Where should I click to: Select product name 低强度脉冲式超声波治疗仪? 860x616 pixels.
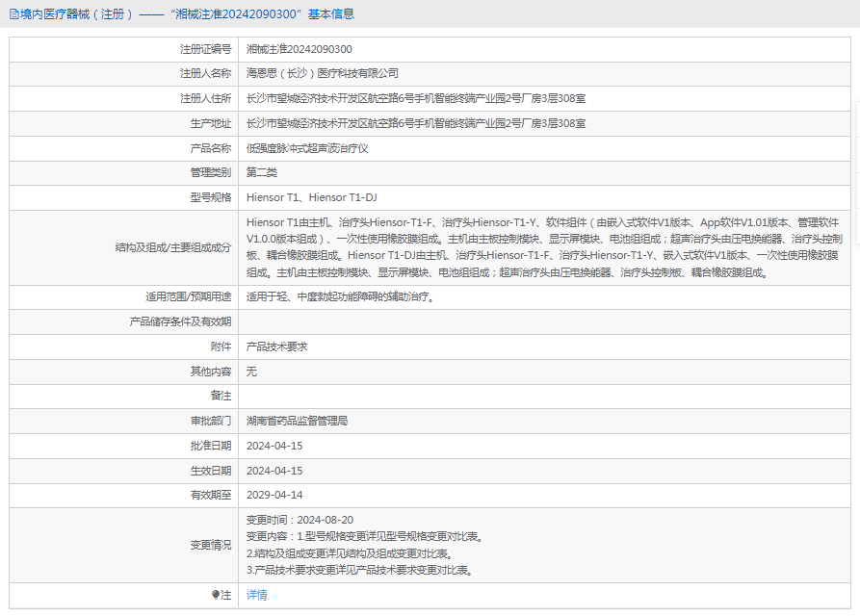[307, 148]
